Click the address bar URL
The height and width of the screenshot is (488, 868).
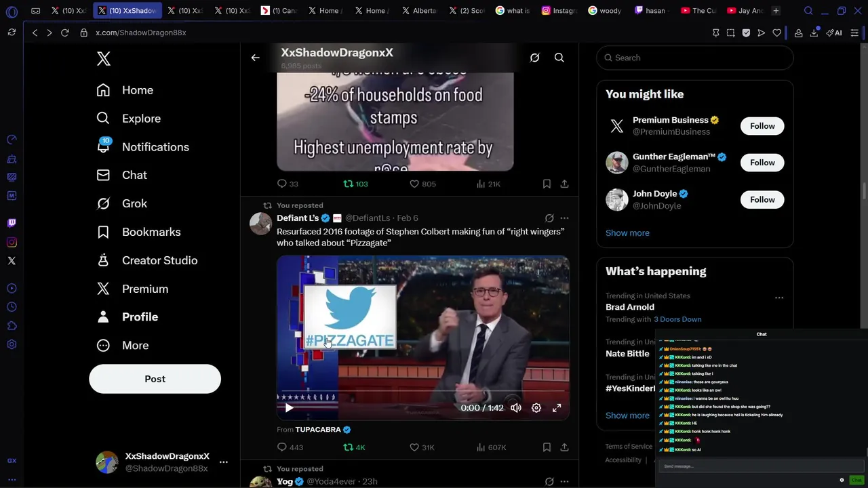pyautogui.click(x=140, y=33)
